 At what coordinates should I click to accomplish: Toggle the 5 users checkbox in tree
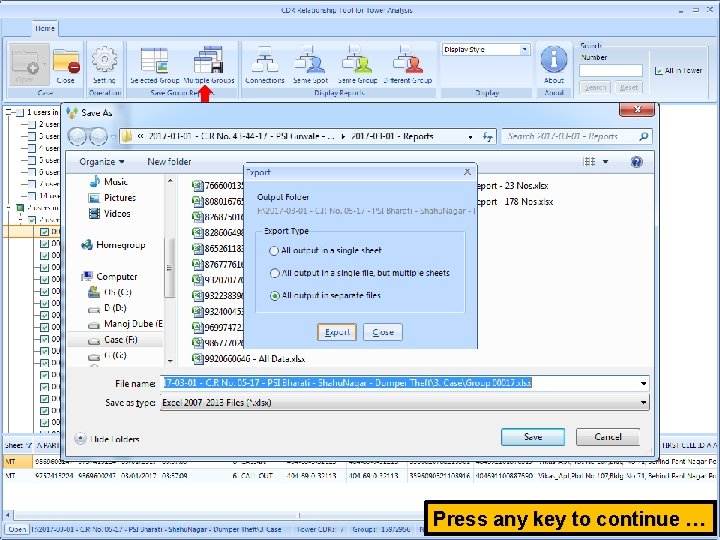tap(32, 160)
